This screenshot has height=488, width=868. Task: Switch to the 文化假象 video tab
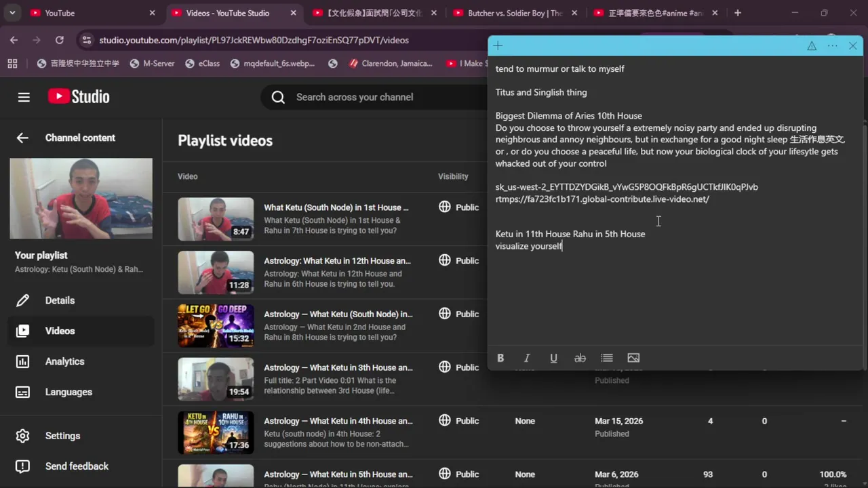(374, 13)
